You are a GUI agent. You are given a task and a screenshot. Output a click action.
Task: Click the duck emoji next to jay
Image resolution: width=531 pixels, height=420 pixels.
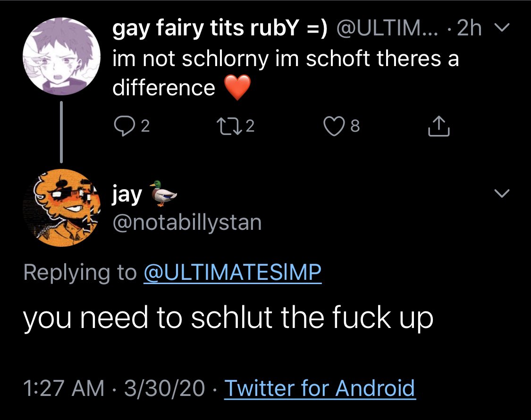pos(164,193)
